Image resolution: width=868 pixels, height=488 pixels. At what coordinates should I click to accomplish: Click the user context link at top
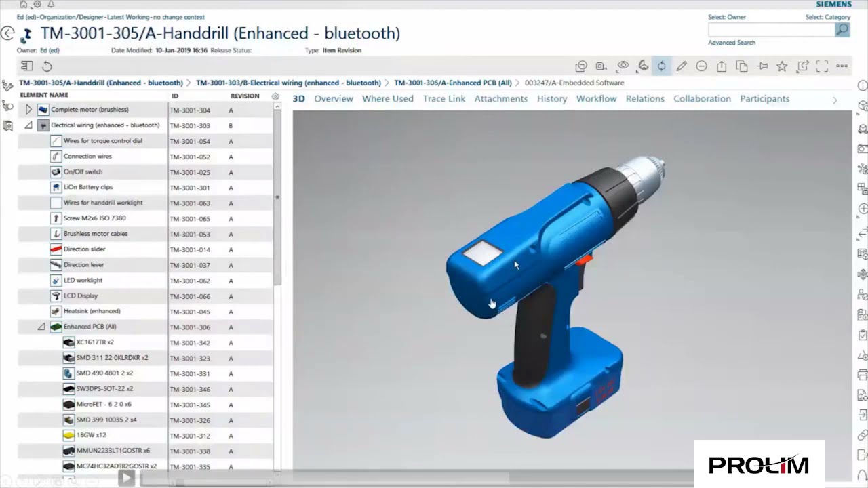pos(111,17)
